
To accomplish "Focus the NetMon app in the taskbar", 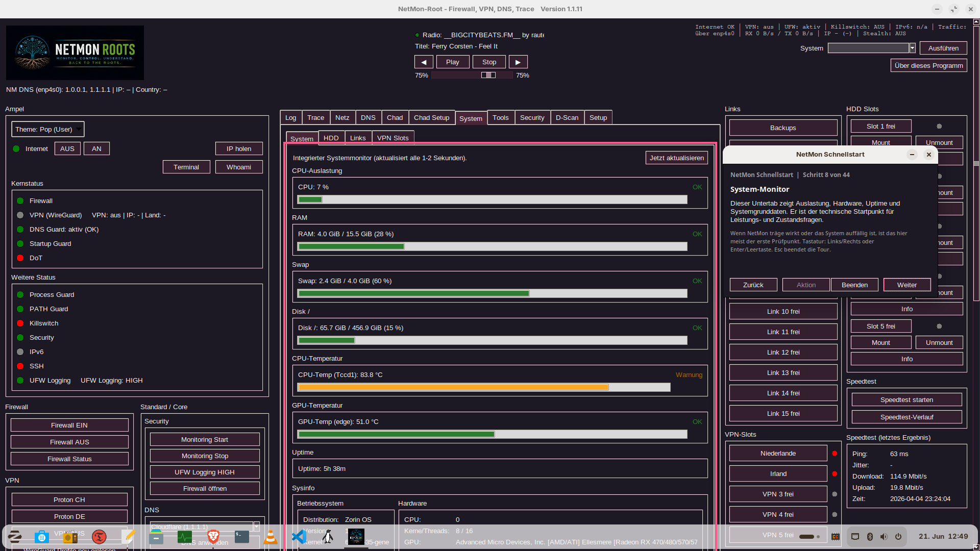I will click(x=356, y=536).
